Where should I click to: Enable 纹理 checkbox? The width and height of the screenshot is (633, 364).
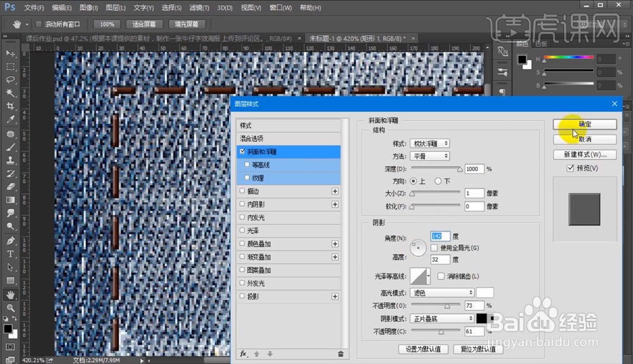(247, 178)
